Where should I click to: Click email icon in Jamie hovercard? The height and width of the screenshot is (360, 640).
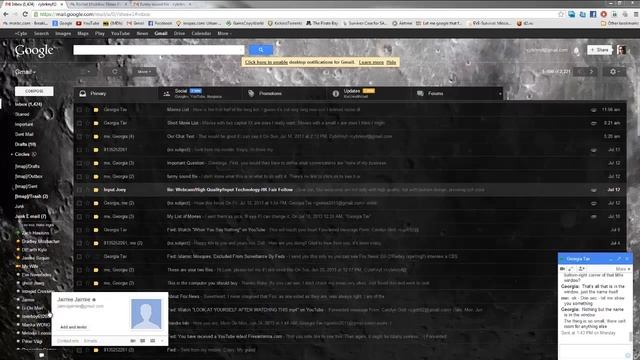(x=152, y=340)
